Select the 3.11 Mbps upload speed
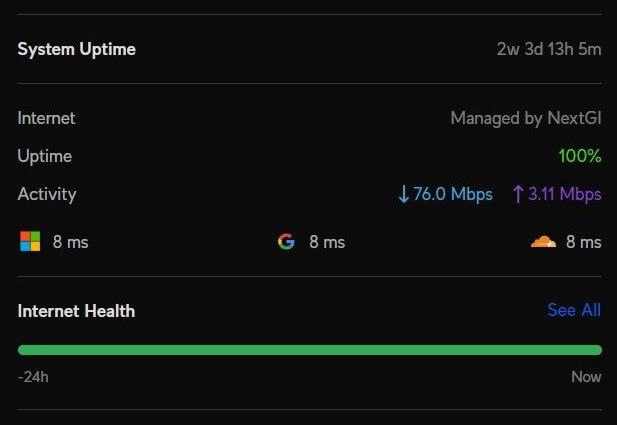 [565, 194]
